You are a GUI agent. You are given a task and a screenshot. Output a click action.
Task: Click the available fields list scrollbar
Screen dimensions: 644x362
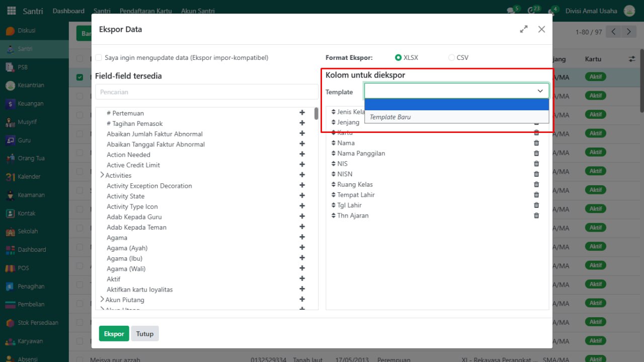click(x=316, y=114)
